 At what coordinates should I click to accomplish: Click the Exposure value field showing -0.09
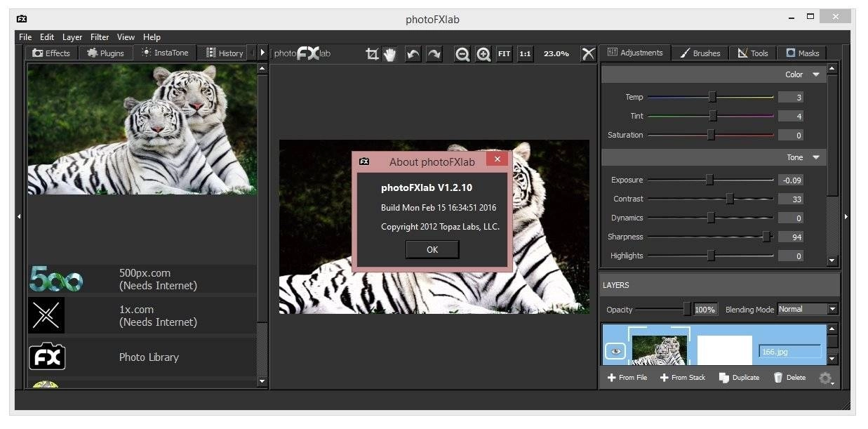click(790, 180)
